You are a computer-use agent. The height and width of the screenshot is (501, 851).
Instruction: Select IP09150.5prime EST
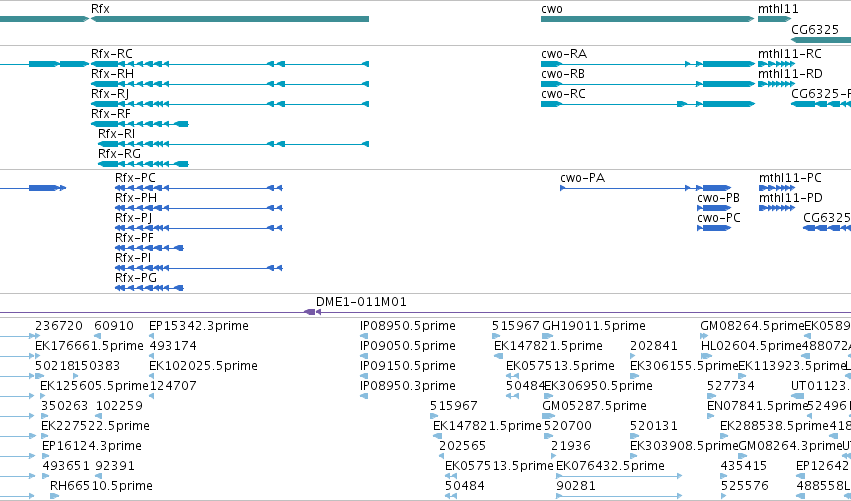click(408, 366)
